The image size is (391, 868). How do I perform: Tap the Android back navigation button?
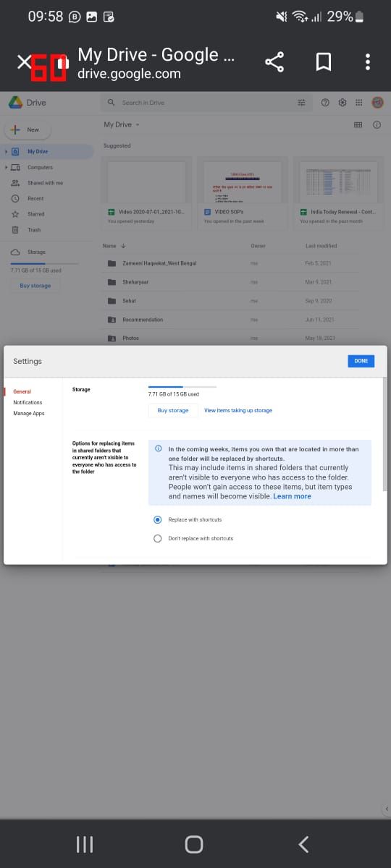coord(303,844)
